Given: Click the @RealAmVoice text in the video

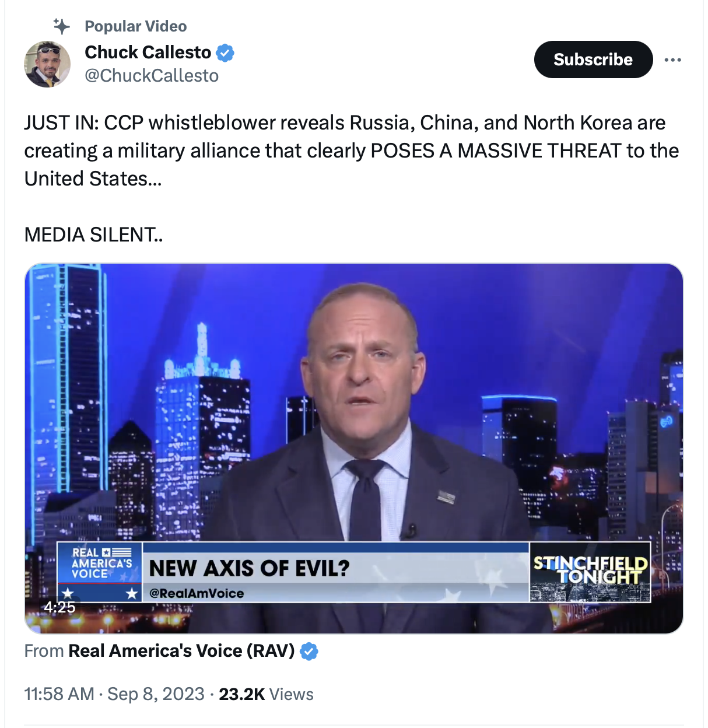Looking at the screenshot, I should [197, 593].
